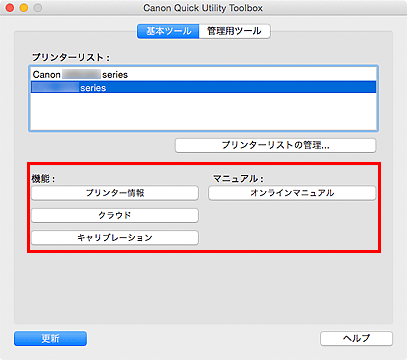Click the 更新 button
407x360 pixels.
click(50, 338)
